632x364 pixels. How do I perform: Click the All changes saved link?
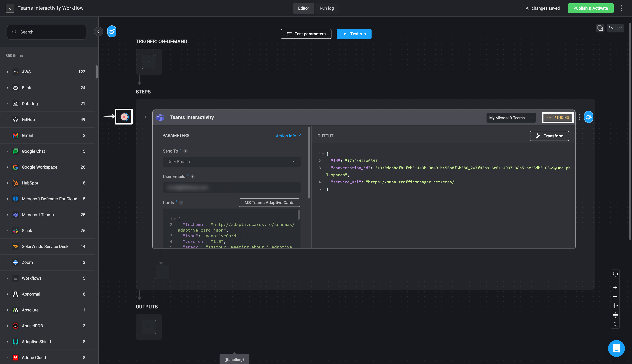click(543, 8)
